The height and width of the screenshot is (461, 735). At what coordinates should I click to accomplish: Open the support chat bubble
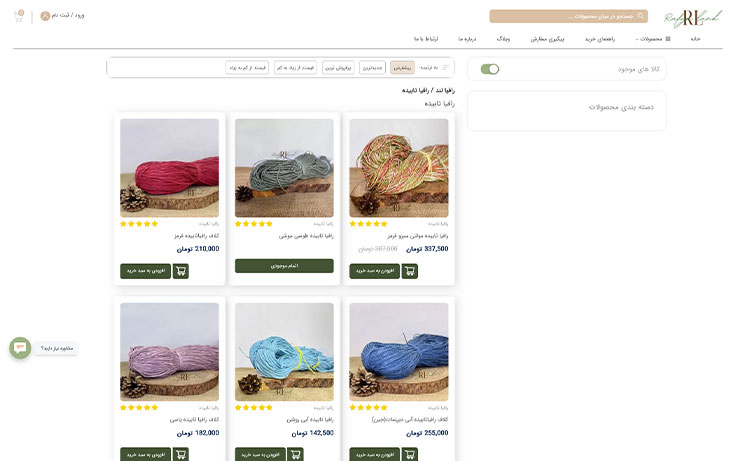(20, 348)
